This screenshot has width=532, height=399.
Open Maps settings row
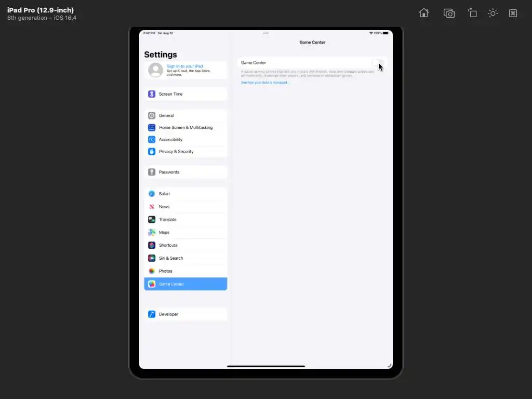click(185, 232)
